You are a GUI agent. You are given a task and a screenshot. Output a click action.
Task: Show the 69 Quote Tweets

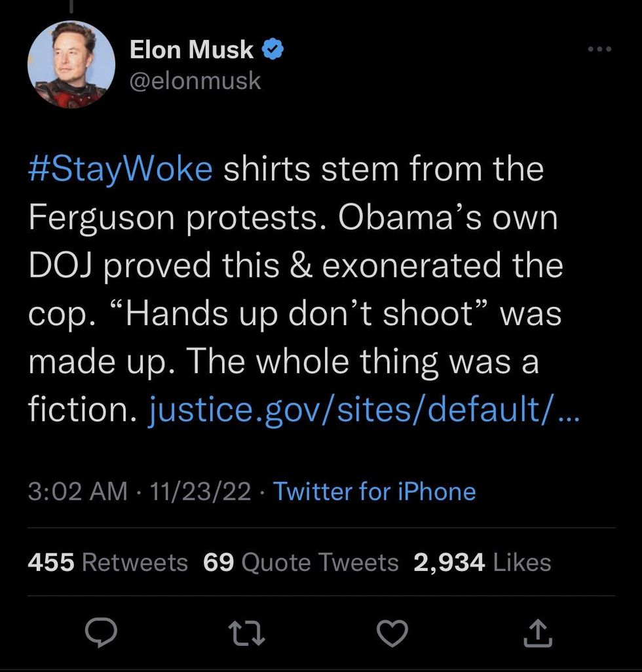pos(301,562)
